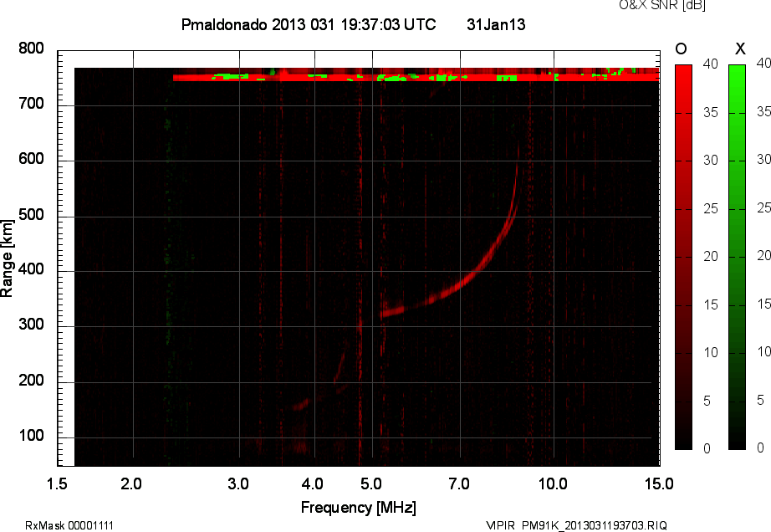Image resolution: width=771 pixels, height=532 pixels.
Task: Click the 4.0 frequency tick label
Action: (x=312, y=484)
